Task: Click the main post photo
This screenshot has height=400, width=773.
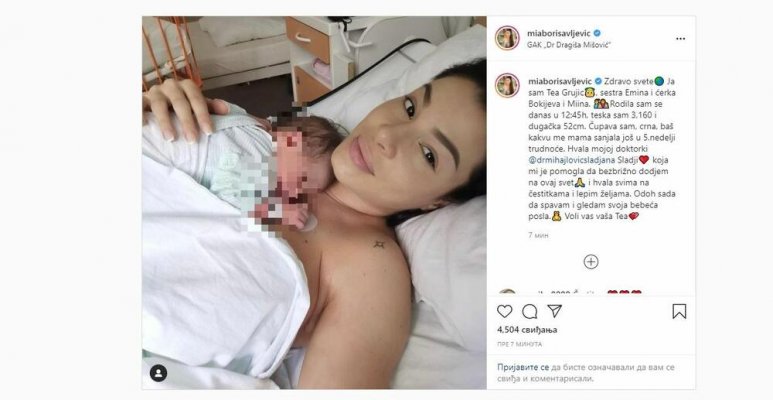Action: coord(314,202)
